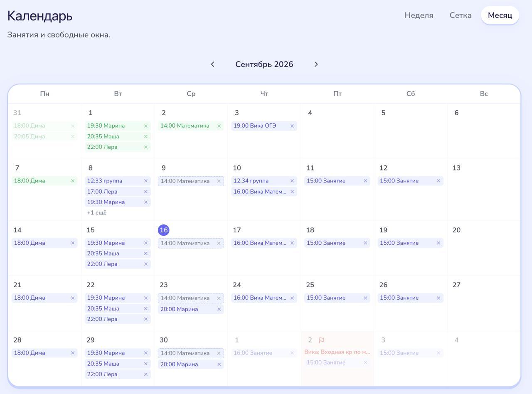Select day number 27

click(456, 285)
